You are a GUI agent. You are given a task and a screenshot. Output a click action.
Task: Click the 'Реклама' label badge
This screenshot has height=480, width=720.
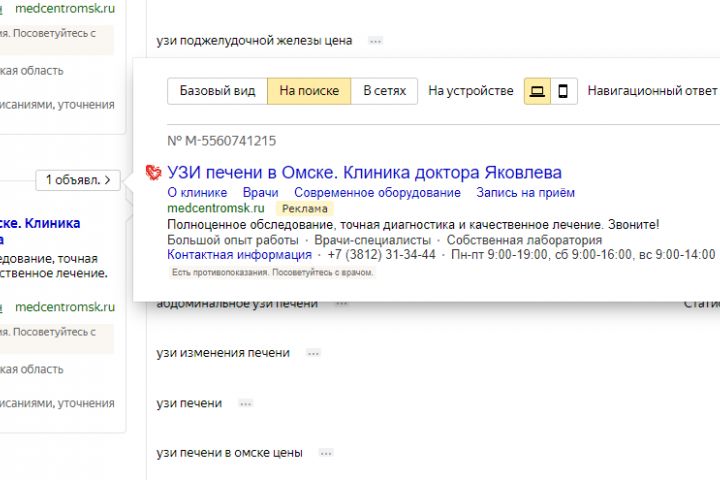pyautogui.click(x=304, y=209)
